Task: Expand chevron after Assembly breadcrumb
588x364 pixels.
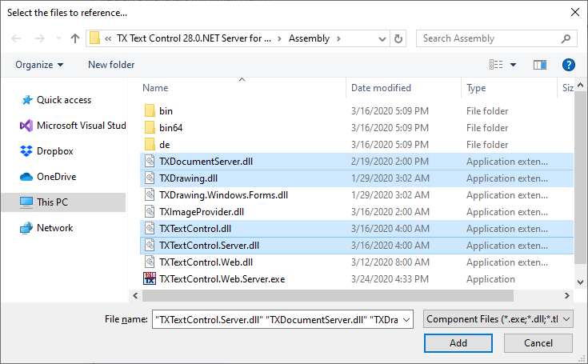Action: pos(338,38)
